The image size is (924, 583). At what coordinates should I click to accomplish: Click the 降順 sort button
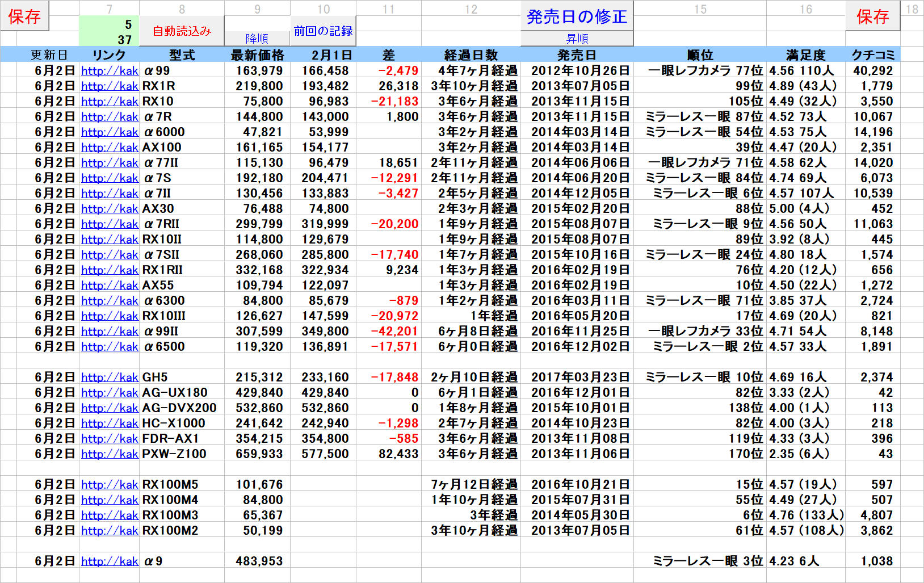click(x=257, y=38)
